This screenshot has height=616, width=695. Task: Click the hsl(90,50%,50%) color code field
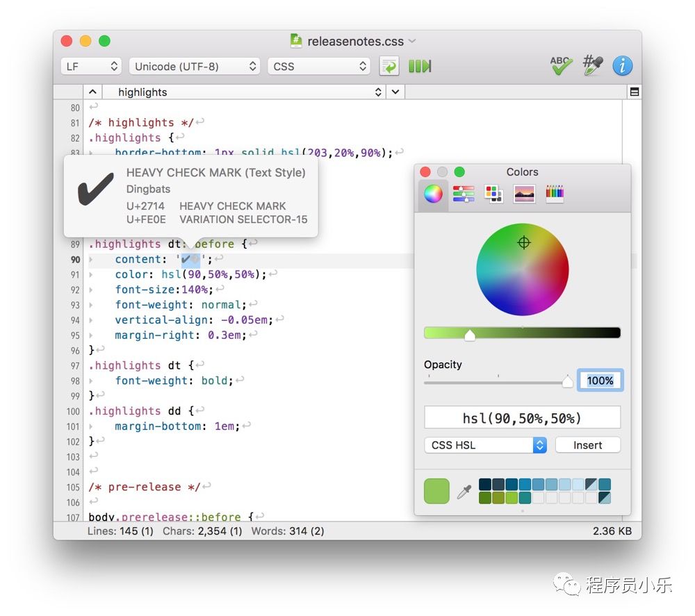(522, 417)
